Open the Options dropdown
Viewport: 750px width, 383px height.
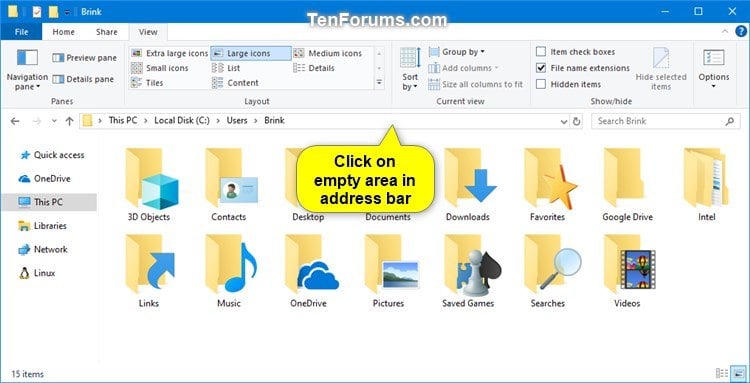coord(714,69)
